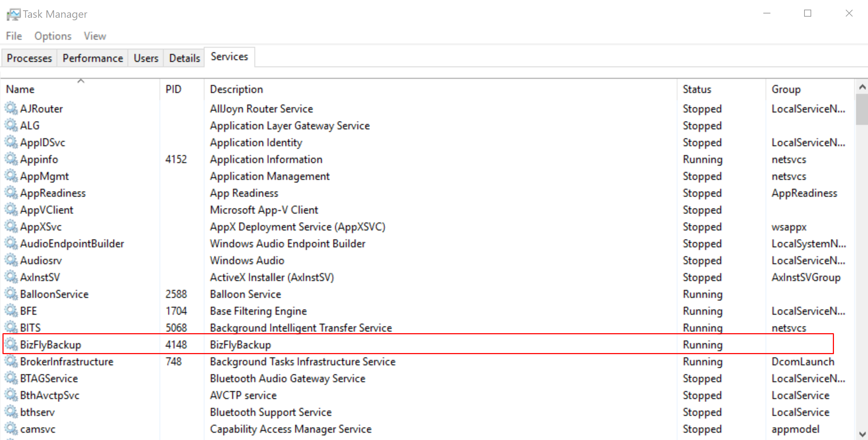Switch to the Users tab
The height and width of the screenshot is (440, 868).
(x=146, y=58)
